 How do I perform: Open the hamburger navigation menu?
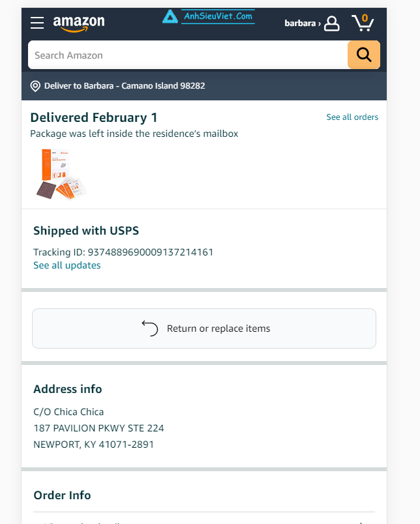(37, 23)
